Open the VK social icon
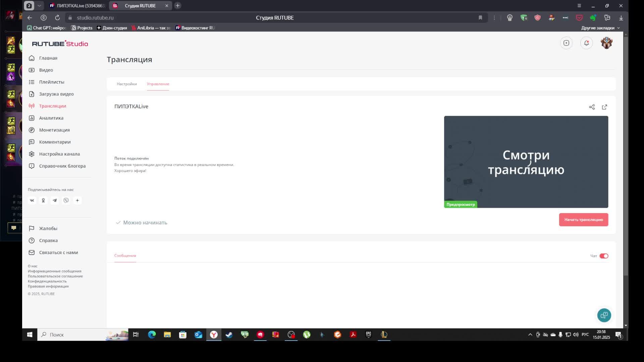Image resolution: width=644 pixels, height=362 pixels. point(32,200)
